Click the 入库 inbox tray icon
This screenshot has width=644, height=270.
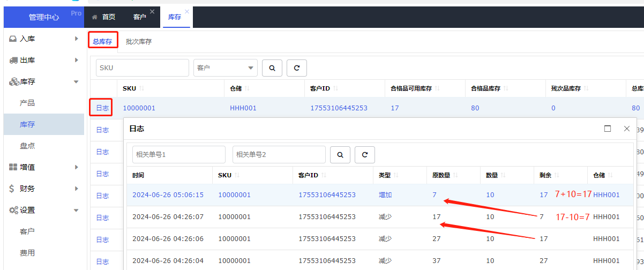point(13,39)
